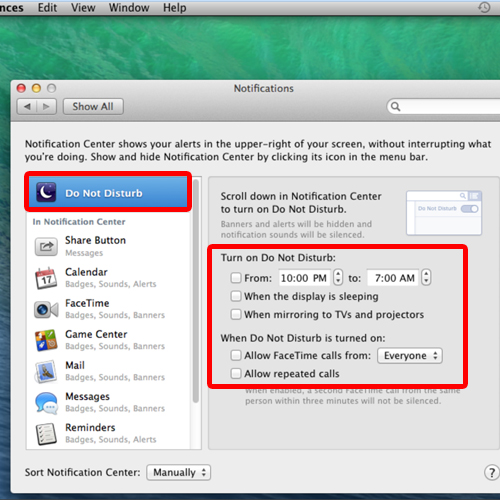Select the Reminders checklist icon
This screenshot has height=500, width=500.
pyautogui.click(x=46, y=434)
